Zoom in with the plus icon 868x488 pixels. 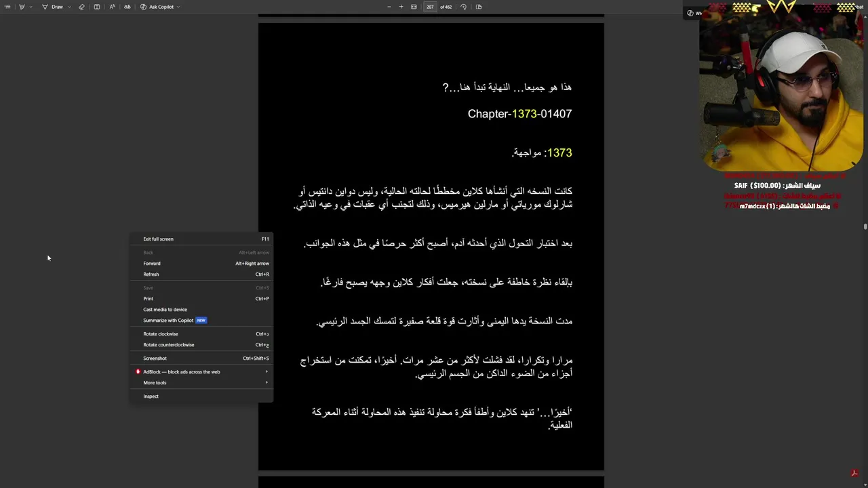(401, 7)
